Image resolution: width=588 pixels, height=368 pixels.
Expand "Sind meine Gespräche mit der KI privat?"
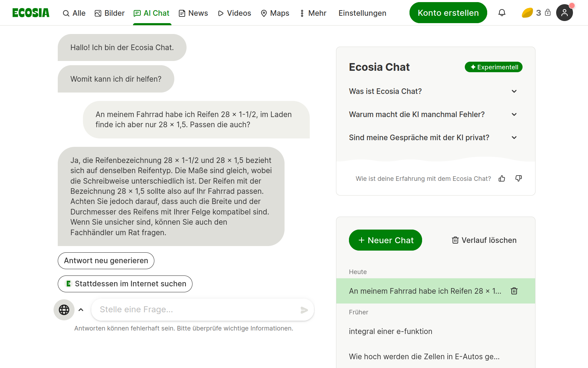point(514,138)
